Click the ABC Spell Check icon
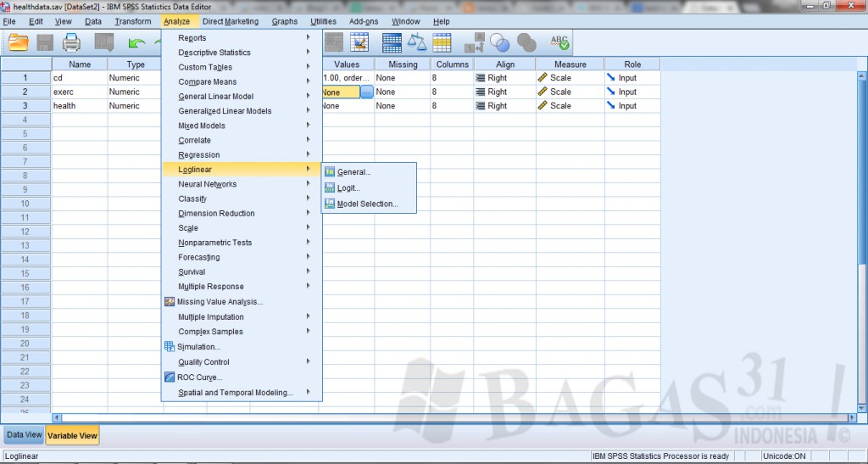Screen dimensions: 868x464 click(x=559, y=42)
